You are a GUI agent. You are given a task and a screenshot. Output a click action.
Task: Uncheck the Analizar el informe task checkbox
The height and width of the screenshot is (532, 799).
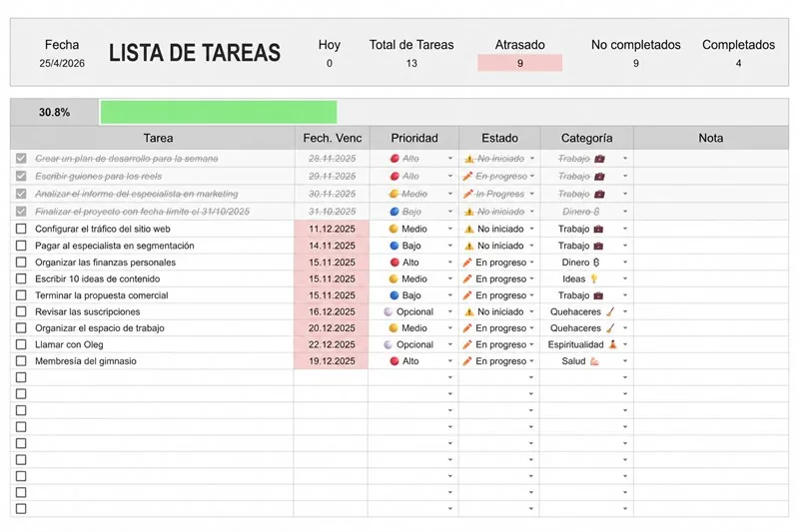[21, 194]
